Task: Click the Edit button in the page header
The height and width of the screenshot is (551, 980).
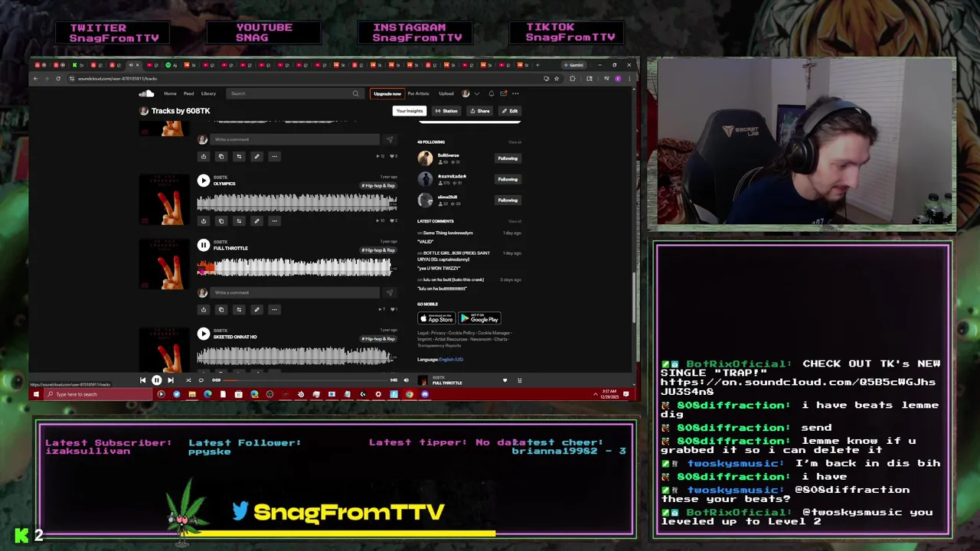Action: tap(509, 111)
